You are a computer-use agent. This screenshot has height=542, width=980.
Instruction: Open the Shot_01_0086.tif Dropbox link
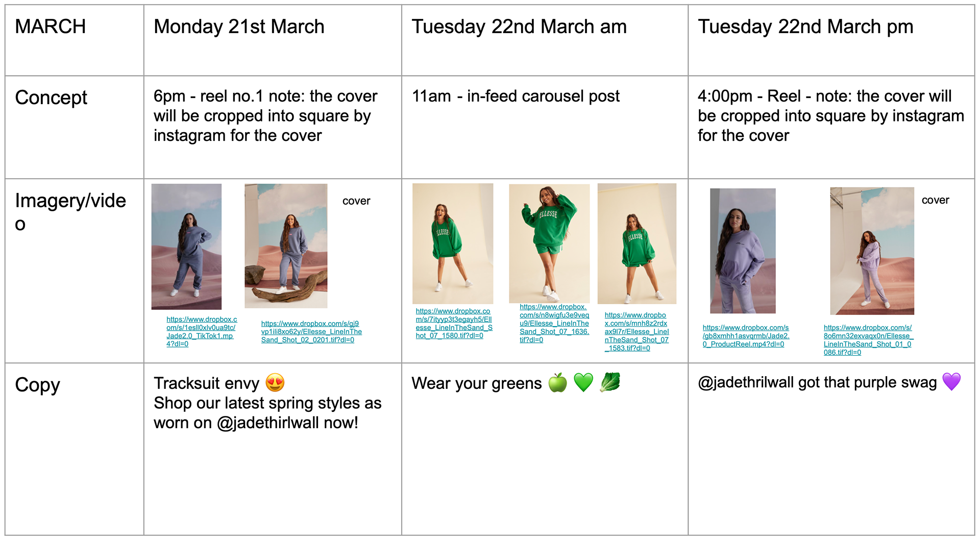(x=868, y=340)
